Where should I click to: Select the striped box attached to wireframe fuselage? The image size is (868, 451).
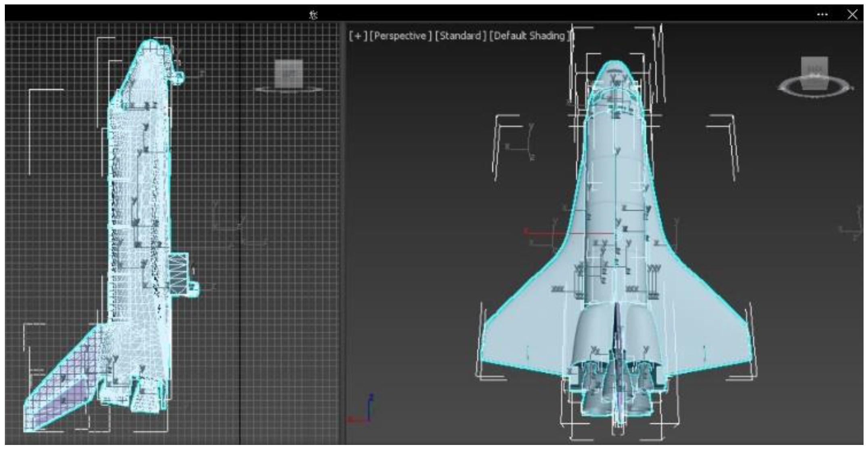click(x=178, y=273)
